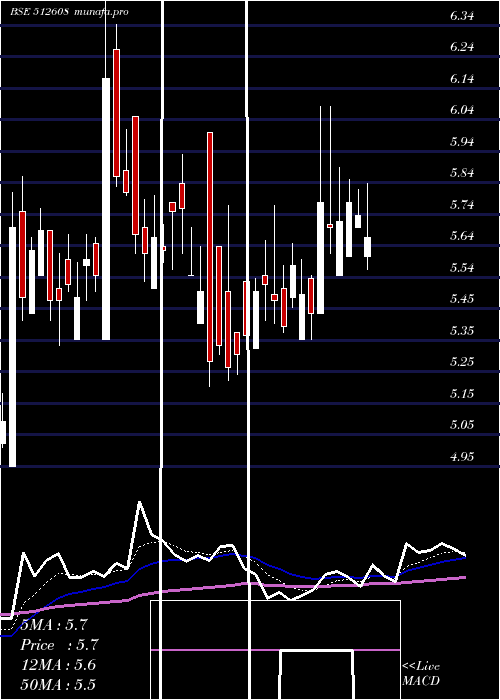The height and width of the screenshot is (700, 500).
Task: Select the 5.05 price axis label
Action: point(462,425)
